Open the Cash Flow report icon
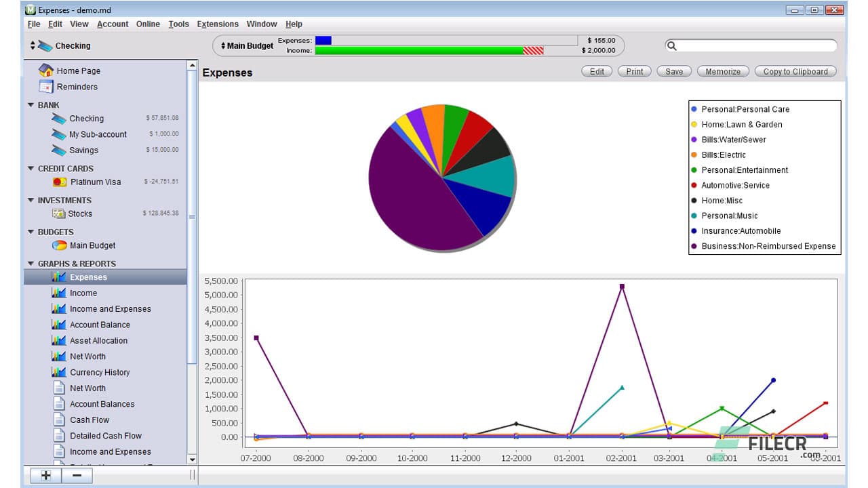The height and width of the screenshot is (488, 868). [59, 420]
